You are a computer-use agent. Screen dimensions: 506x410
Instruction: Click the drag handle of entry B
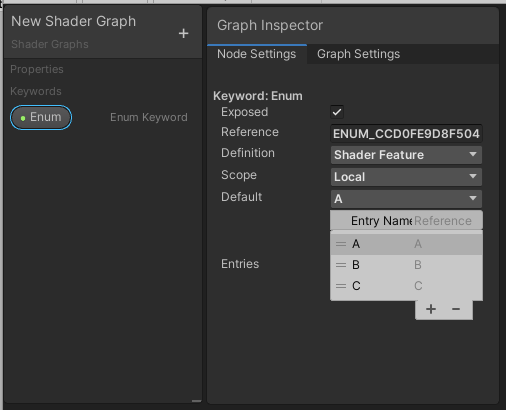(x=341, y=265)
